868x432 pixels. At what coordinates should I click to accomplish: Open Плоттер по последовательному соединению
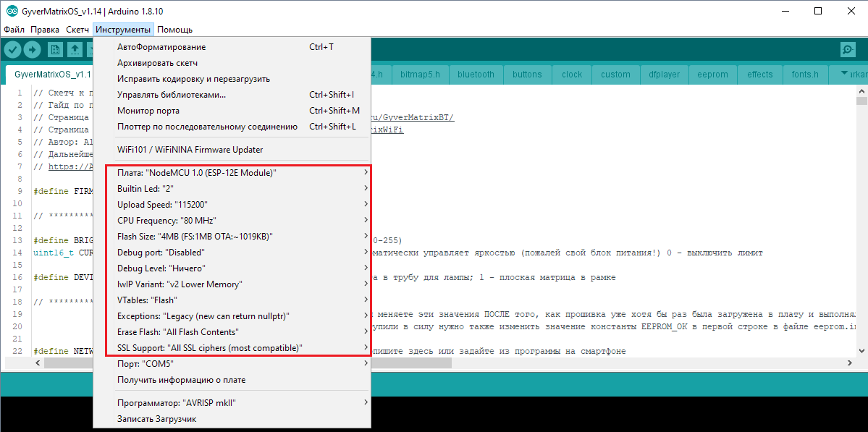click(232, 127)
